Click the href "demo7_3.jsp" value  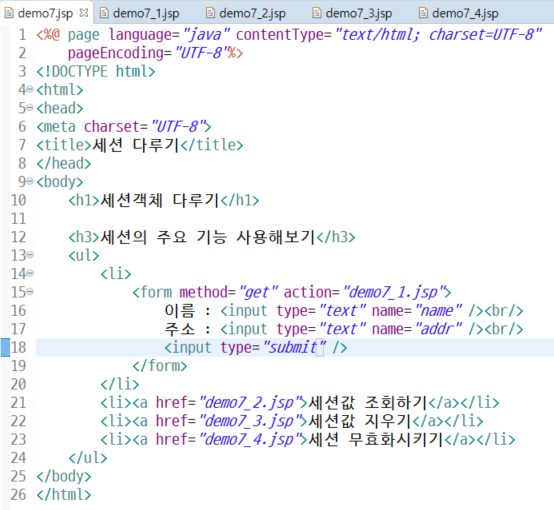coord(250,421)
